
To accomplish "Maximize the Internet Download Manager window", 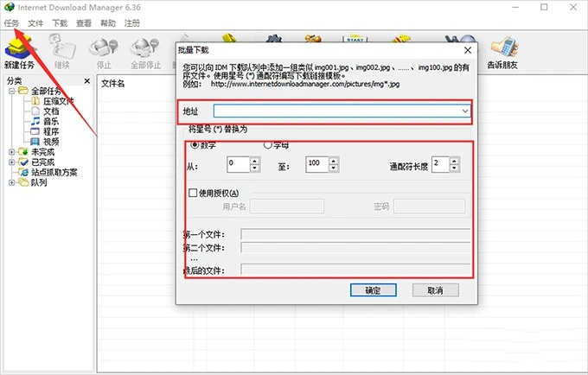I will pyautogui.click(x=544, y=7).
